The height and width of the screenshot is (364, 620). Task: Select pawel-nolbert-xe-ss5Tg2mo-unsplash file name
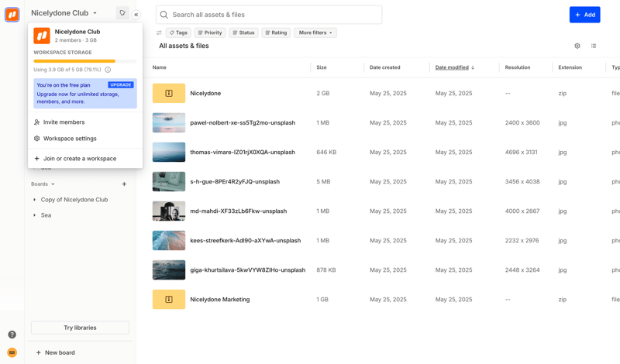[243, 122]
